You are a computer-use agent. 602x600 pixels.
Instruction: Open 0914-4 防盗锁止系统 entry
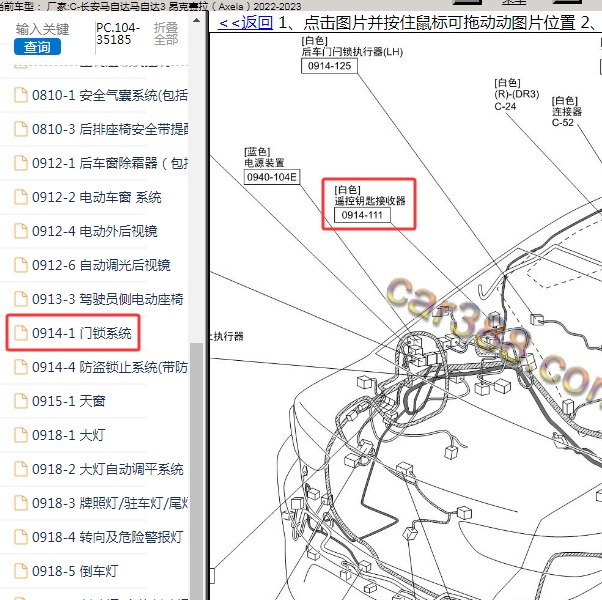pos(110,367)
